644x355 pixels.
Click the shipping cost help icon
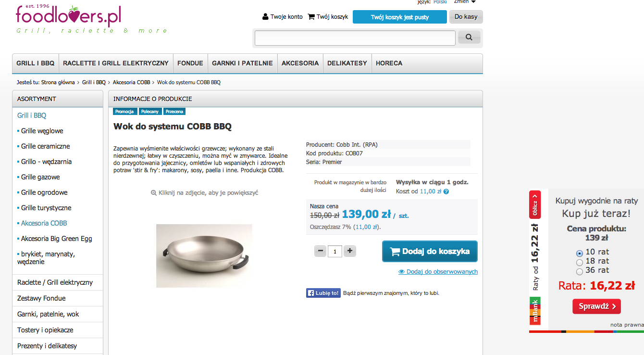tap(446, 191)
